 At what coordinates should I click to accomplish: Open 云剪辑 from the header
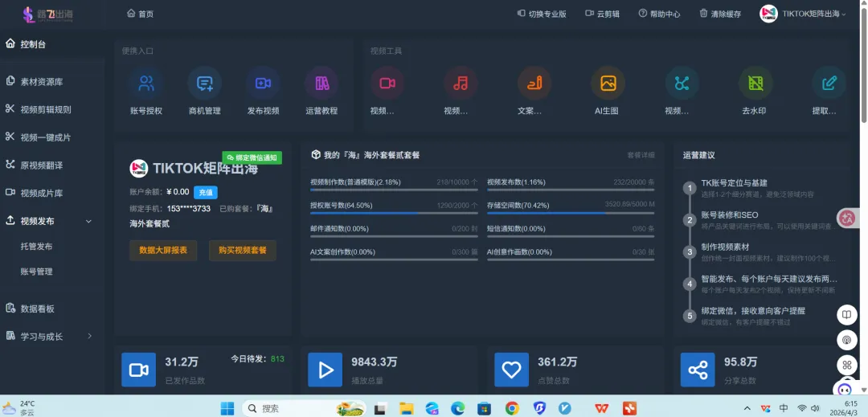603,14
